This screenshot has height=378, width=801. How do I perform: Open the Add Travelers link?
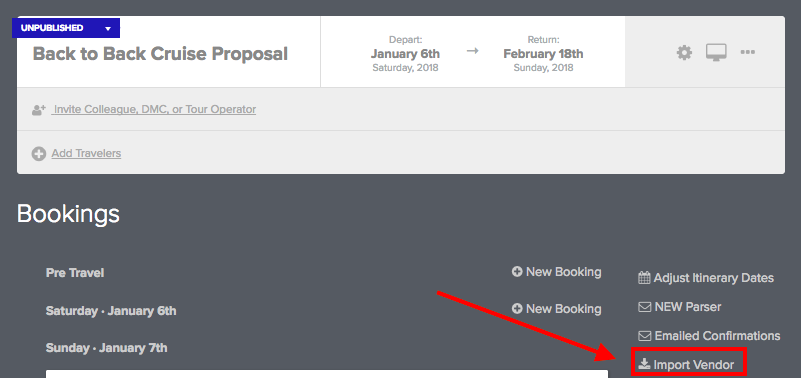86,153
